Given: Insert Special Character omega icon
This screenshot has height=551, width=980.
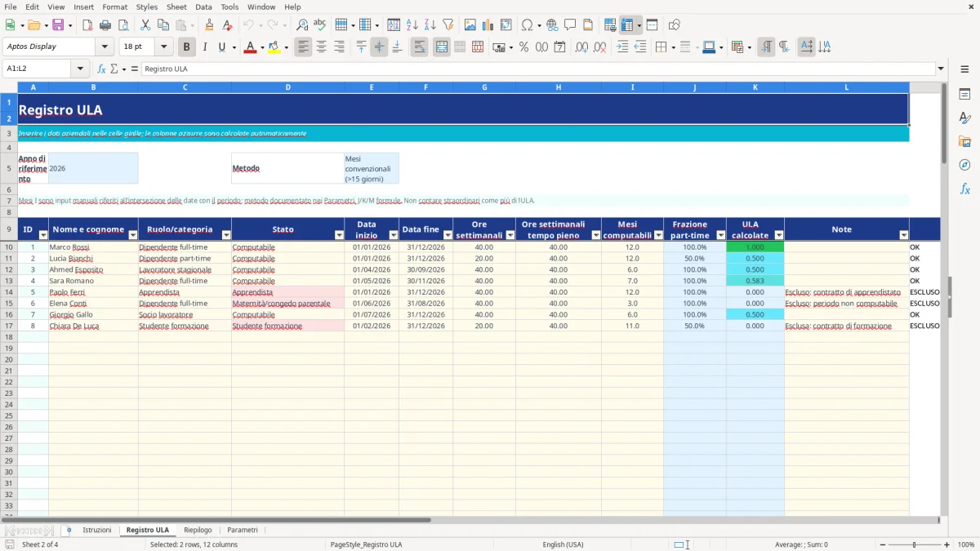Looking at the screenshot, I should (527, 25).
